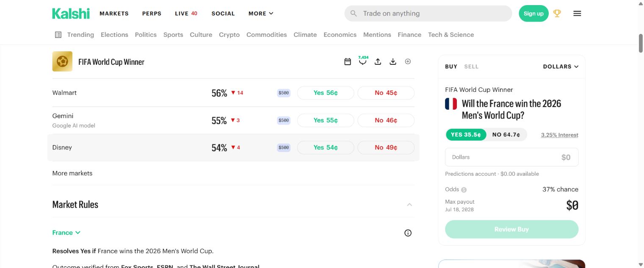
Task: Go to the Trending category
Action: tap(80, 35)
